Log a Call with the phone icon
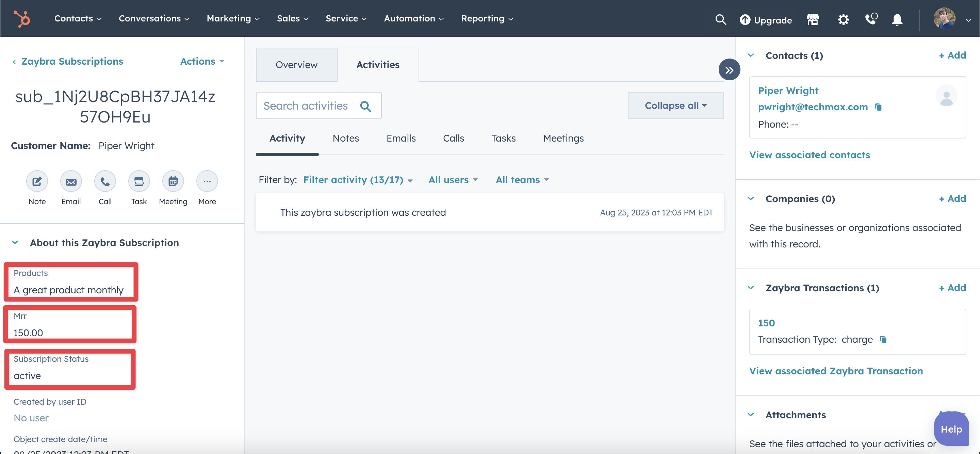 (105, 181)
